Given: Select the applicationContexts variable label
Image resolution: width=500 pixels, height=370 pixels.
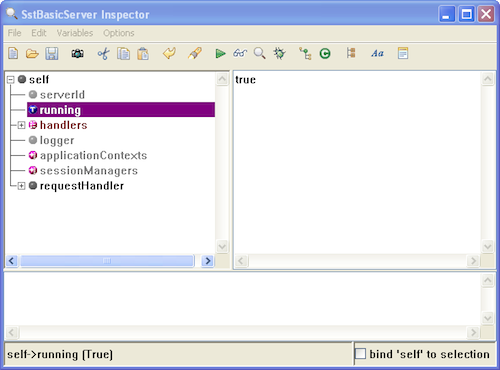Looking at the screenshot, I should coord(93,155).
